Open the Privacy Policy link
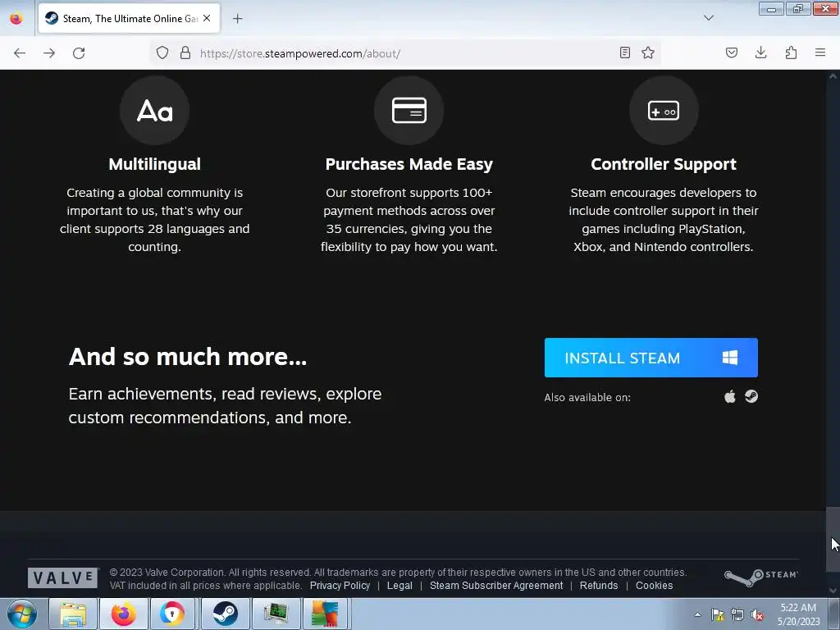This screenshot has height=630, width=840. (x=340, y=586)
